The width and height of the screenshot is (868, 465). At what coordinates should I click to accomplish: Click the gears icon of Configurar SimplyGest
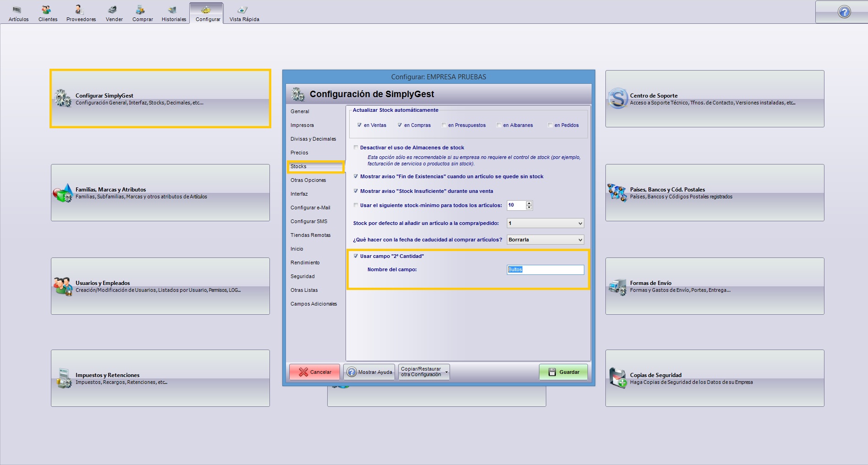point(63,98)
